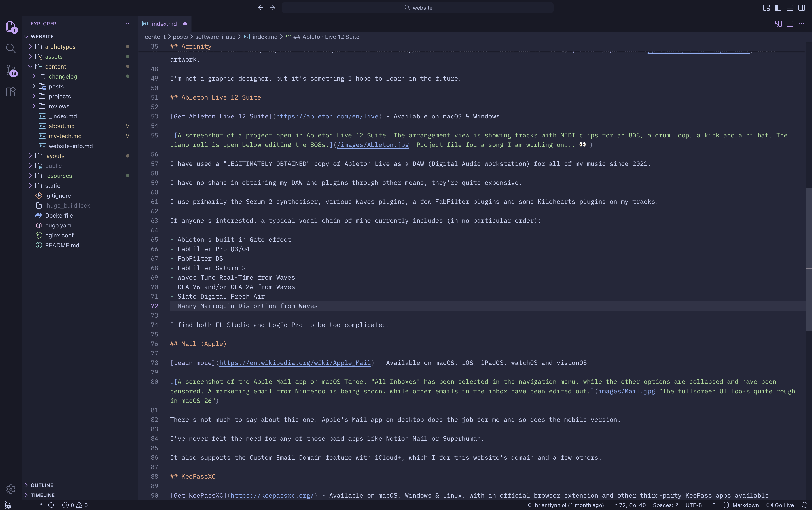Click the website search command box
Viewport: 812px width, 510px height.
point(418,8)
